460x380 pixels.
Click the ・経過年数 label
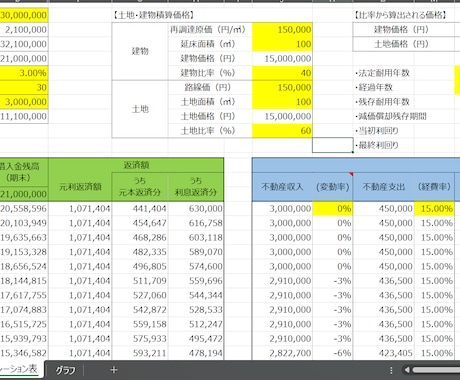tap(374, 87)
